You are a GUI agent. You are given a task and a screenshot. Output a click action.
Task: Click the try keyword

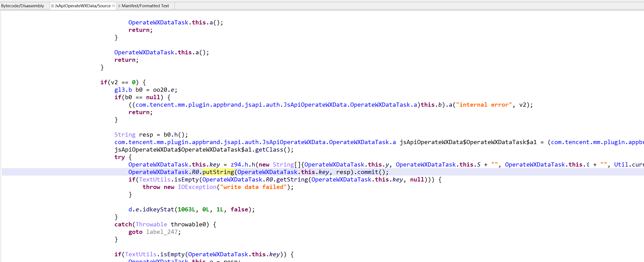tap(119, 157)
